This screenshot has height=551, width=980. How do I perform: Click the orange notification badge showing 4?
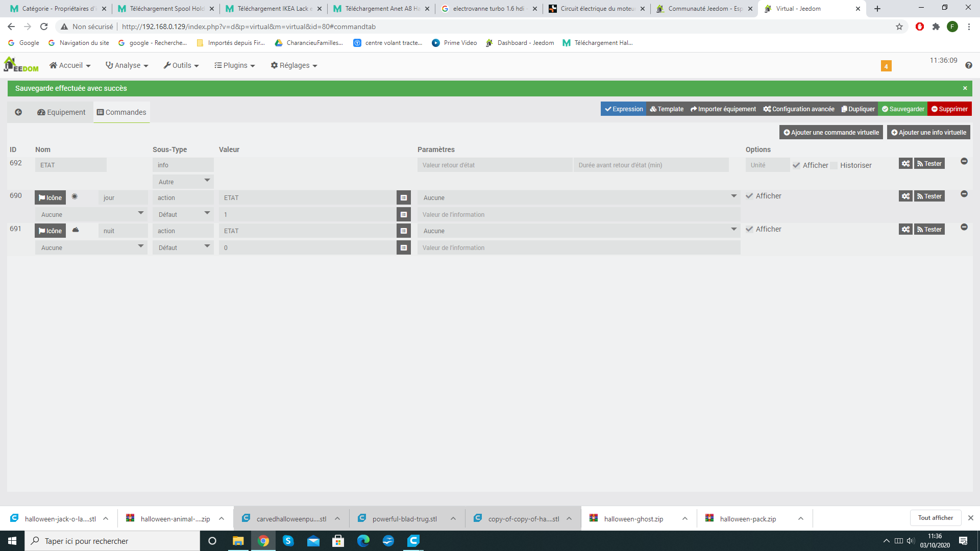tap(886, 66)
